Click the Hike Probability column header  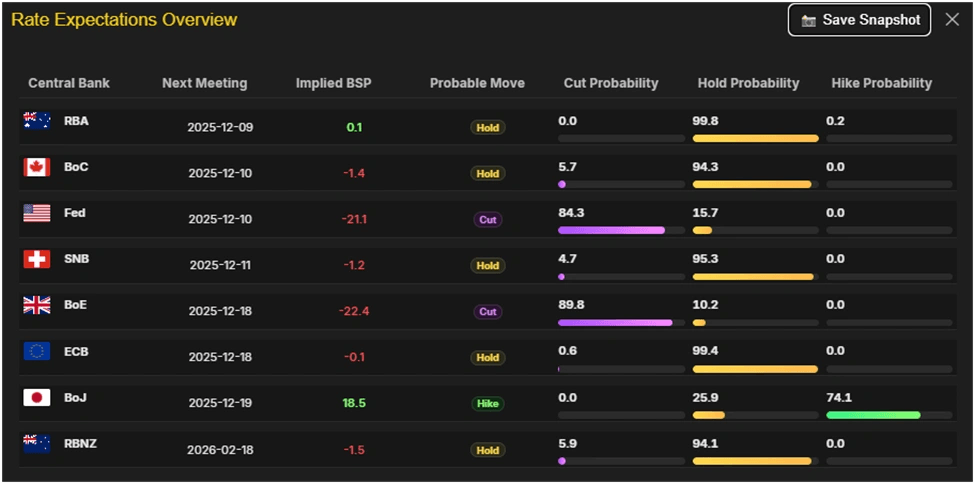point(881,83)
